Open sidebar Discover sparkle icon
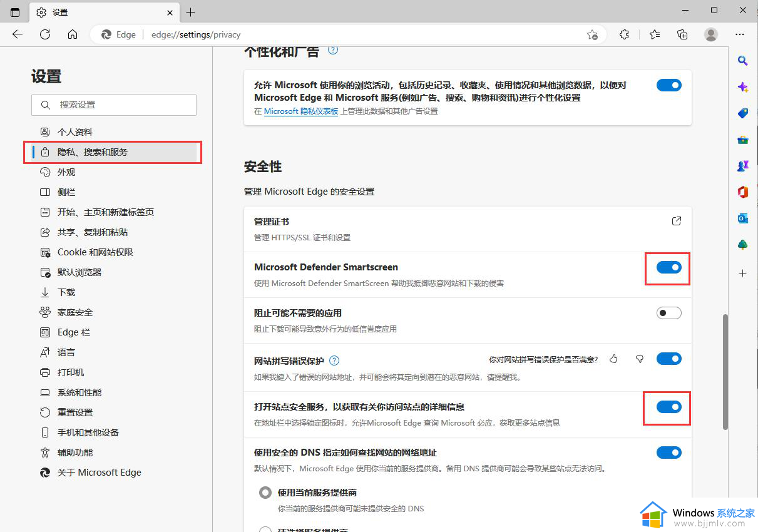The width and height of the screenshot is (758, 532). 742,87
